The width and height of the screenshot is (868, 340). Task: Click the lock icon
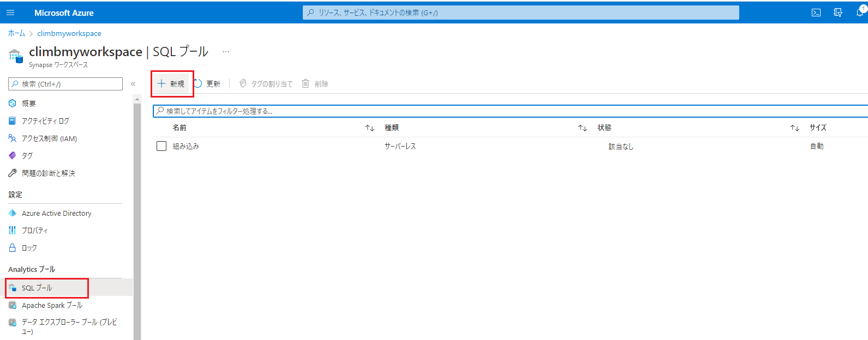[13, 248]
